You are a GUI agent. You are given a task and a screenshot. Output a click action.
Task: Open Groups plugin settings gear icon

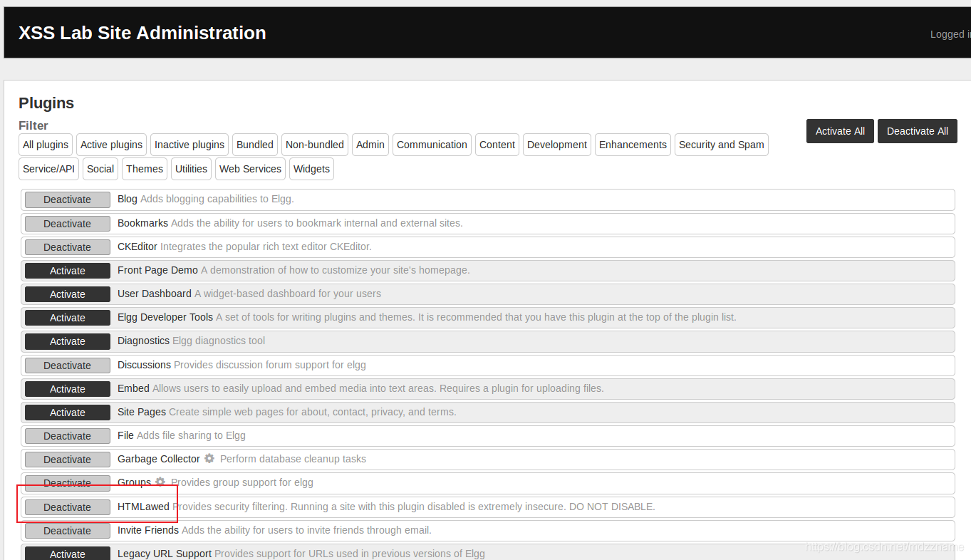point(160,482)
